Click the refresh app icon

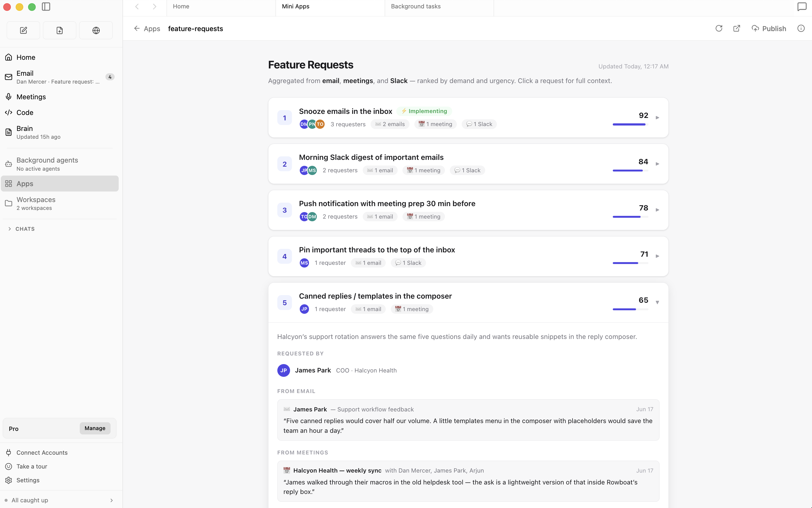pos(719,29)
